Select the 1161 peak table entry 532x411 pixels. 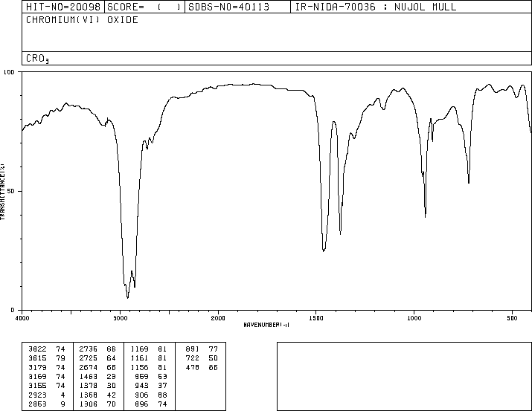[x=139, y=358]
